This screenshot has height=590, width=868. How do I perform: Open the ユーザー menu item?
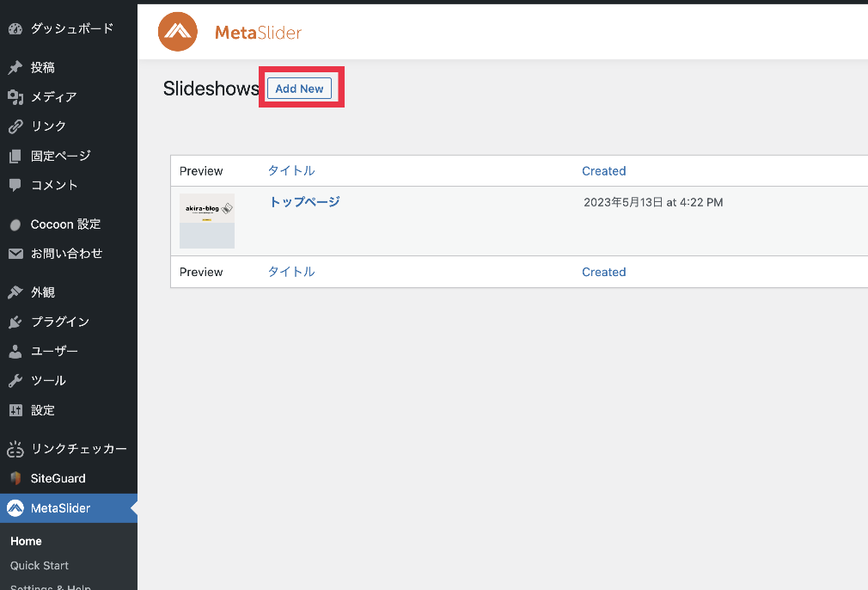[54, 351]
